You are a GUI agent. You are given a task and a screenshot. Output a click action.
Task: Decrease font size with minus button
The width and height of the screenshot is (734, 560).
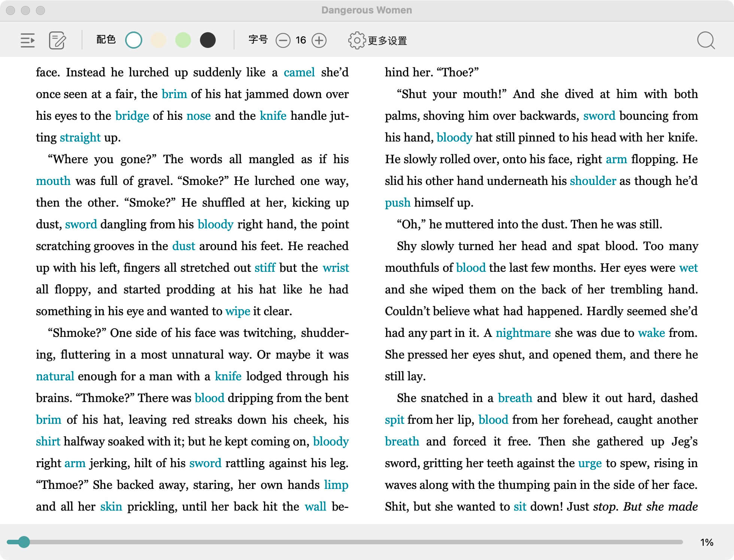(x=283, y=40)
